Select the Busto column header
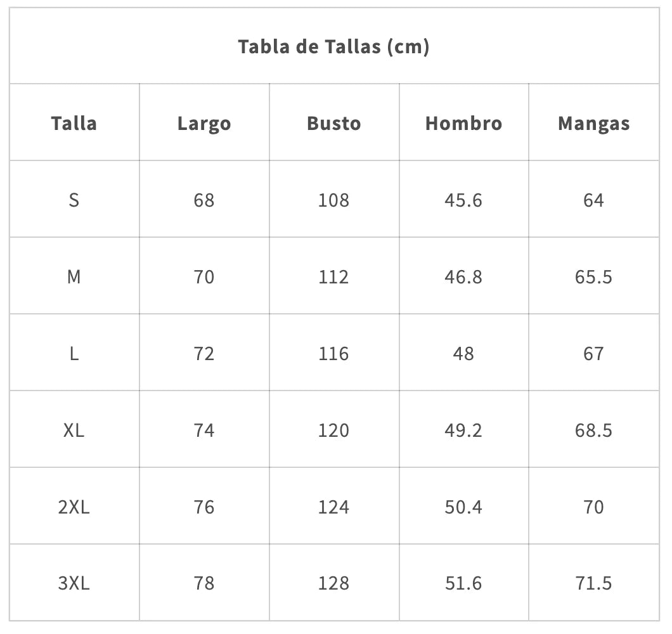This screenshot has height=634, width=672. point(334,123)
